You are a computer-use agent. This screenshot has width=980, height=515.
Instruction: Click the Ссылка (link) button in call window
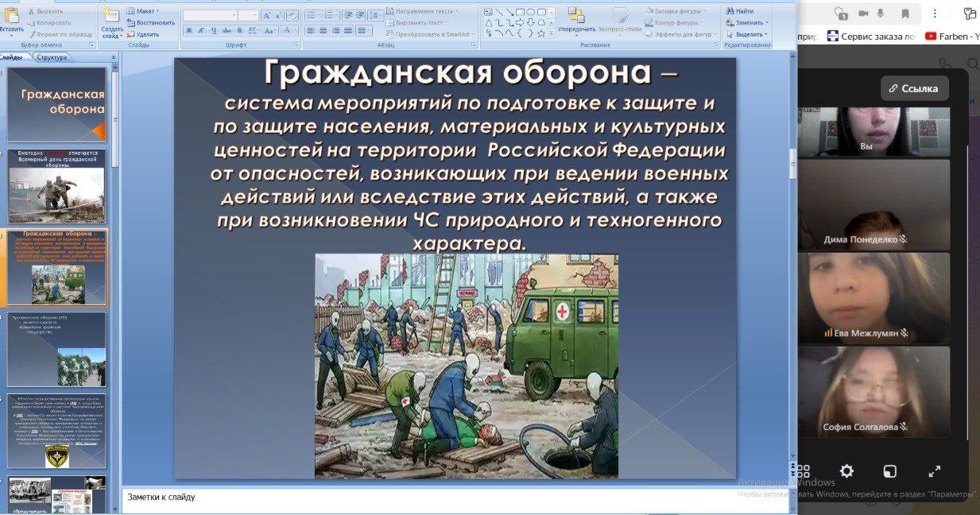pyautogui.click(x=915, y=88)
